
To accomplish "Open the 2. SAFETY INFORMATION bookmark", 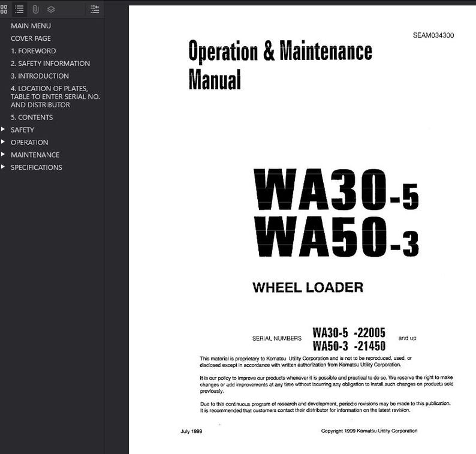I will pyautogui.click(x=50, y=63).
